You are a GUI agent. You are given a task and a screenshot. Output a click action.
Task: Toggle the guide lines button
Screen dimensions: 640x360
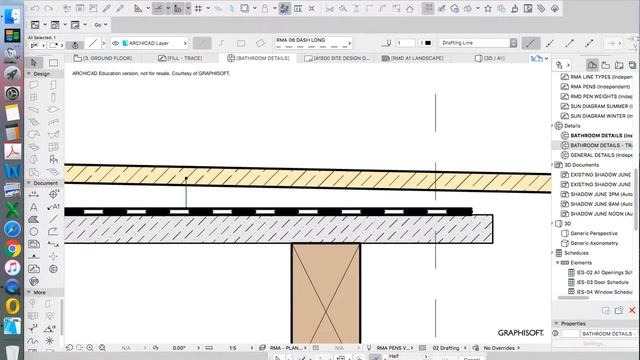(x=158, y=9)
